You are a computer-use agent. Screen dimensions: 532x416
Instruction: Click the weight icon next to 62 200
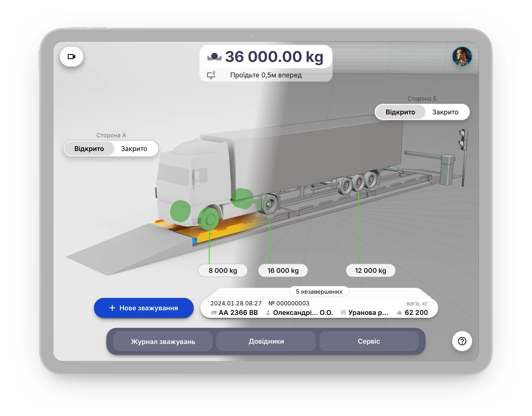tap(399, 313)
